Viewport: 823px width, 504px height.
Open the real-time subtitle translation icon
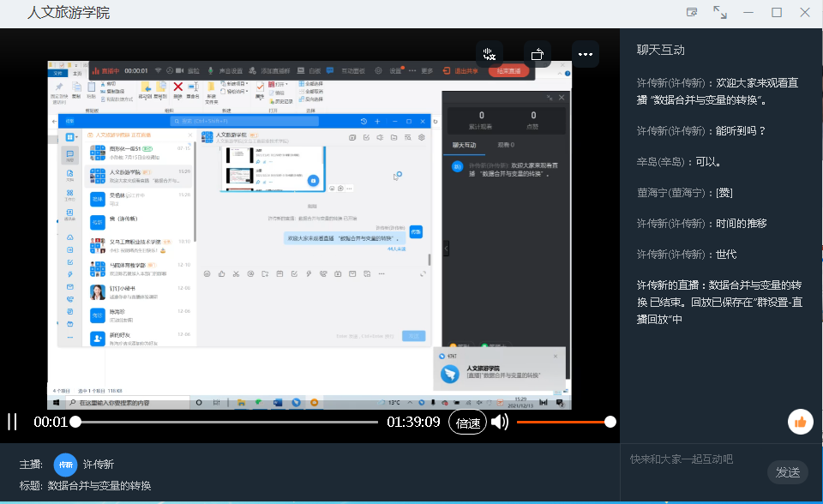pyautogui.click(x=490, y=54)
